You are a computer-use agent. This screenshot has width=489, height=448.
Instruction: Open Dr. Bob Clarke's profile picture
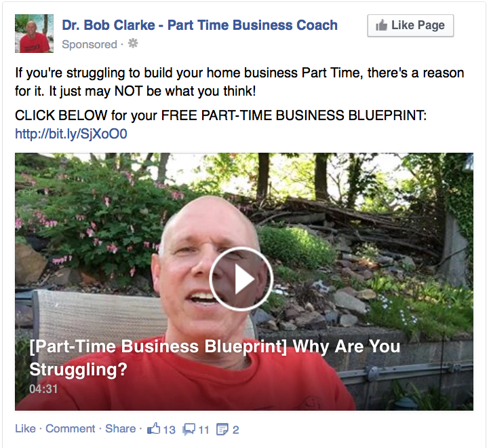tap(35, 33)
